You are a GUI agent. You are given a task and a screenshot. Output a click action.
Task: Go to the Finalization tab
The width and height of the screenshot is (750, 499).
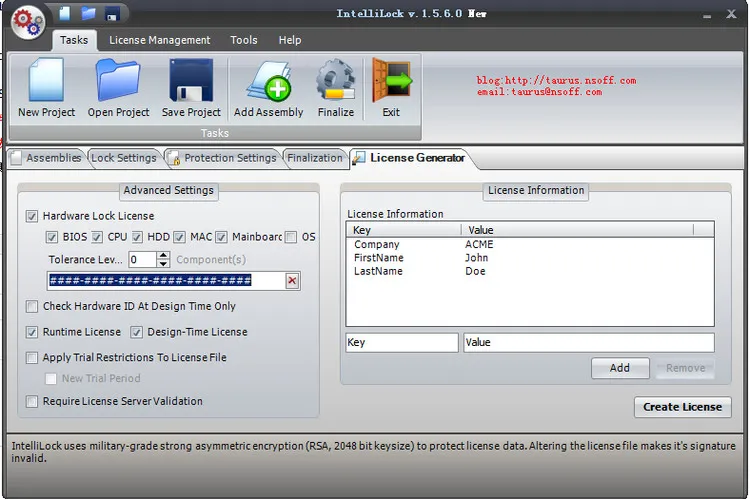[315, 158]
